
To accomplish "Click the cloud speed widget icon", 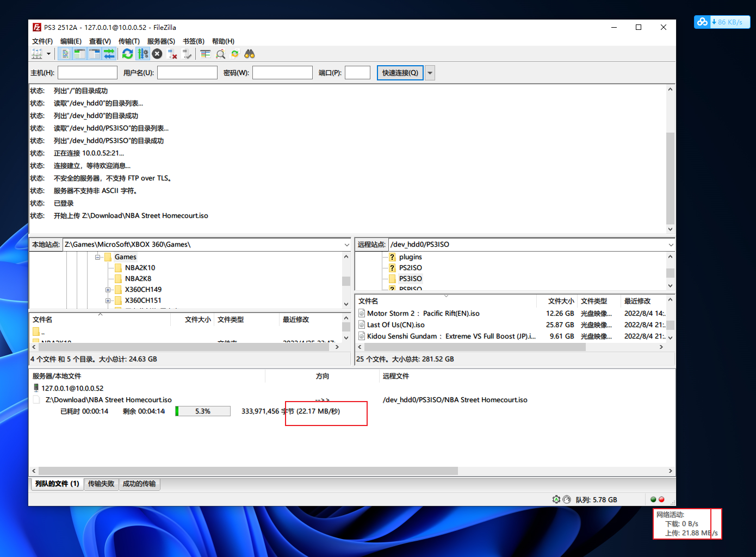I will coord(702,22).
